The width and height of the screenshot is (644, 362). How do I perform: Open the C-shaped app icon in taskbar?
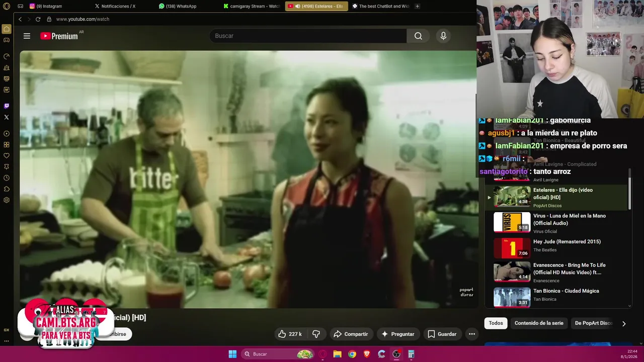click(x=381, y=354)
